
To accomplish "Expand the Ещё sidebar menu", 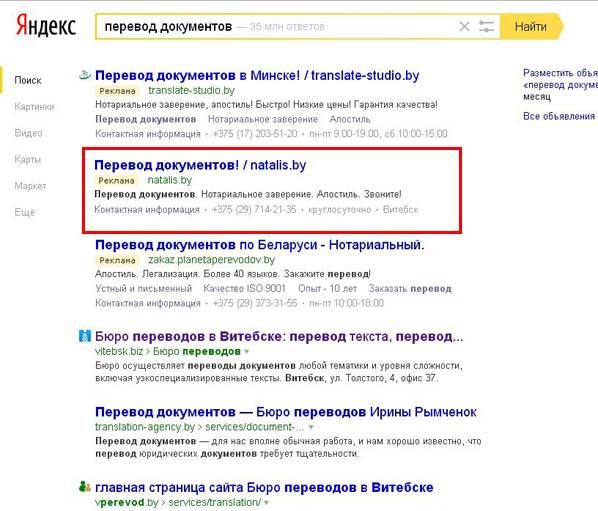I will pos(25,212).
